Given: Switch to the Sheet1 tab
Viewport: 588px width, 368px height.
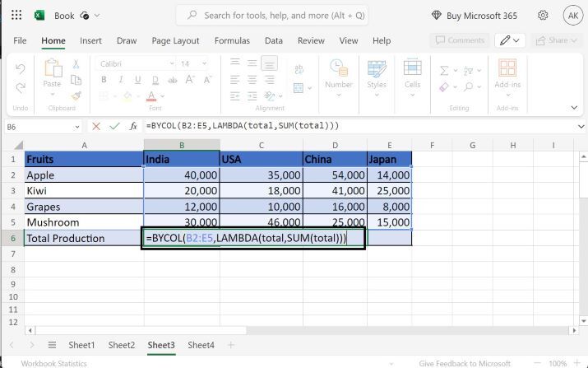Looking at the screenshot, I should (x=81, y=345).
